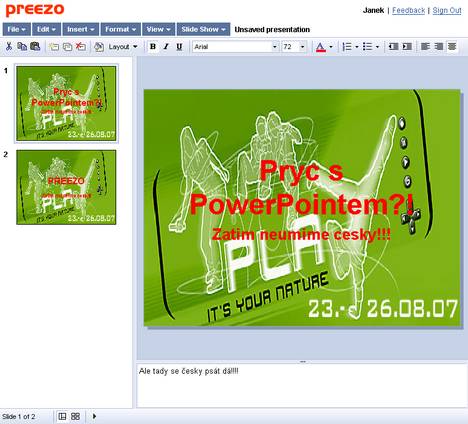468x424 pixels.
Task: Open the Insert menu
Action: click(81, 29)
